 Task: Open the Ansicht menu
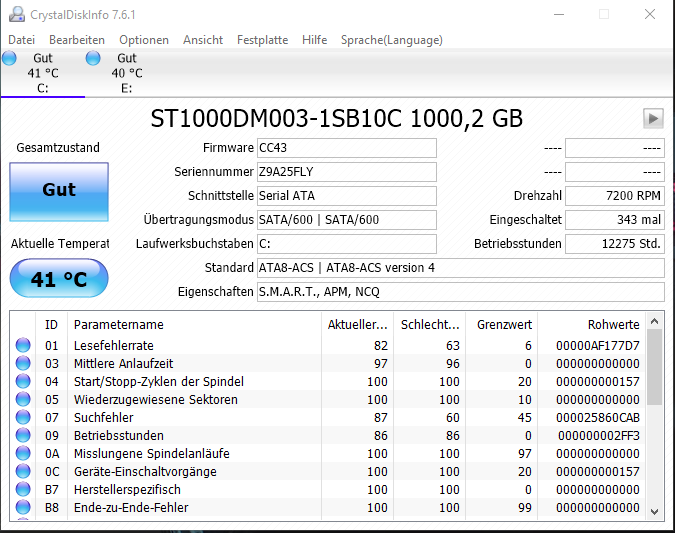pyautogui.click(x=203, y=40)
